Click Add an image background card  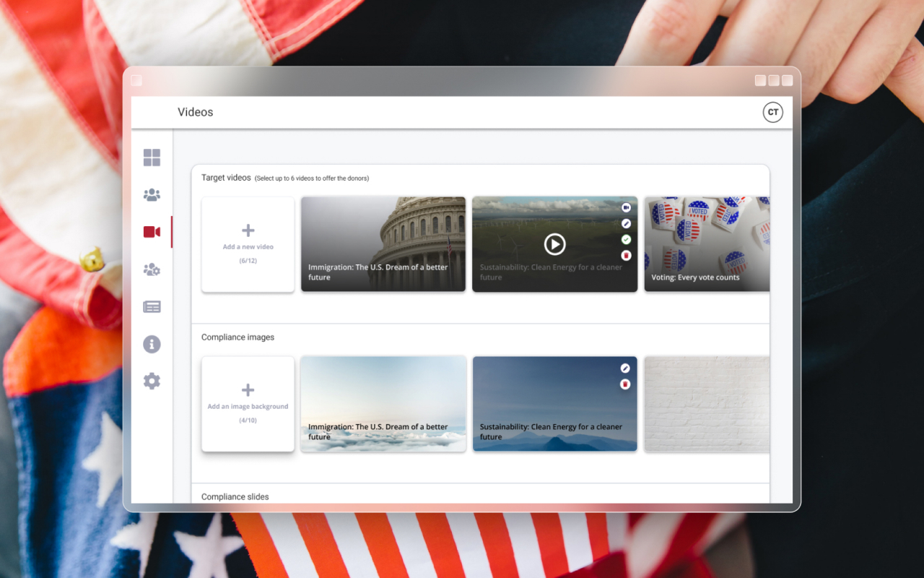pyautogui.click(x=248, y=404)
